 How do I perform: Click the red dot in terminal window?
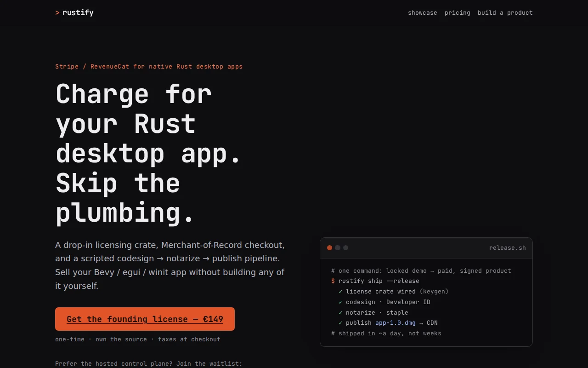(x=329, y=248)
